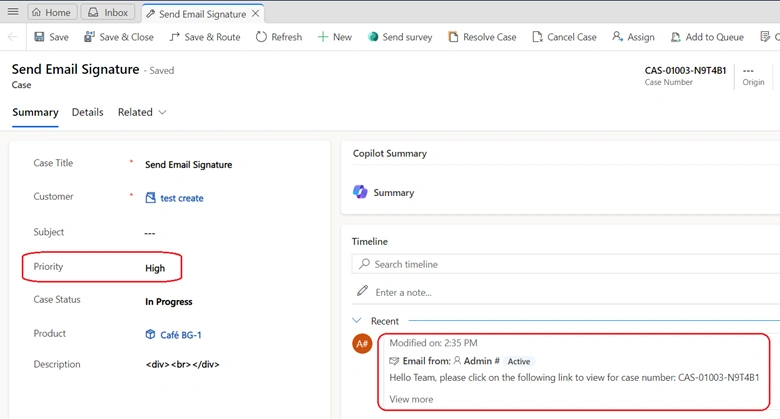Click the Enter a note field
Image resolution: width=780 pixels, height=419 pixels.
point(566,293)
